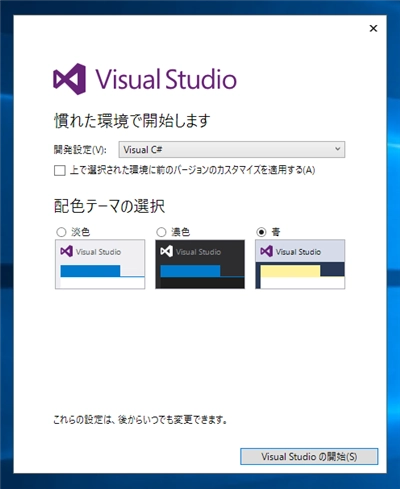400x489 pixels.
Task: Enable applying previous version customizations checkbox
Action: [60, 170]
